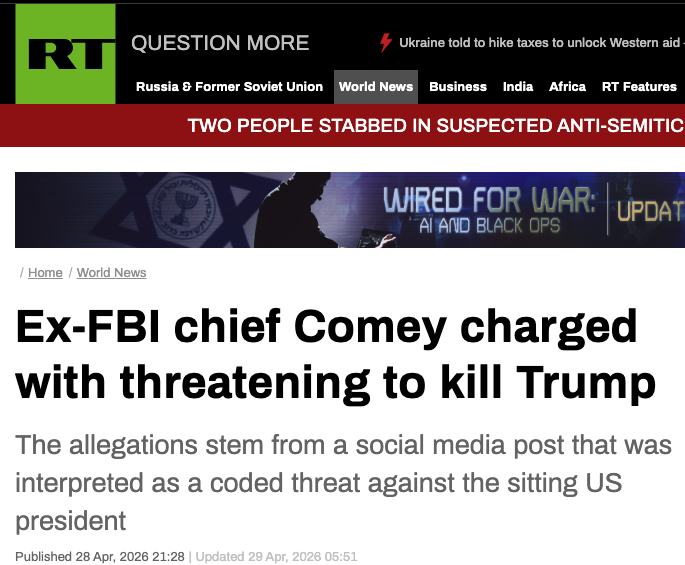Open the RT Features menu item
685x565 pixels.
point(639,87)
